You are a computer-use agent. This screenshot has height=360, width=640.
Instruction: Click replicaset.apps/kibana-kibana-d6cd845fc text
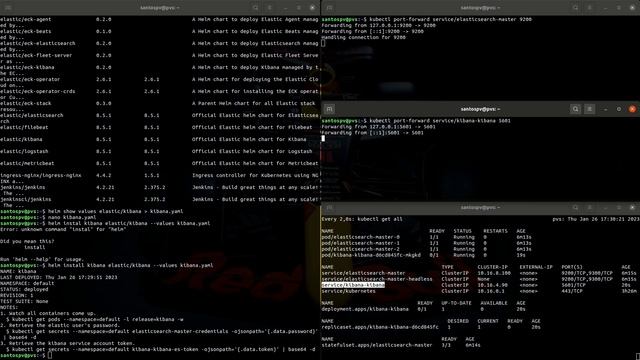point(380,327)
